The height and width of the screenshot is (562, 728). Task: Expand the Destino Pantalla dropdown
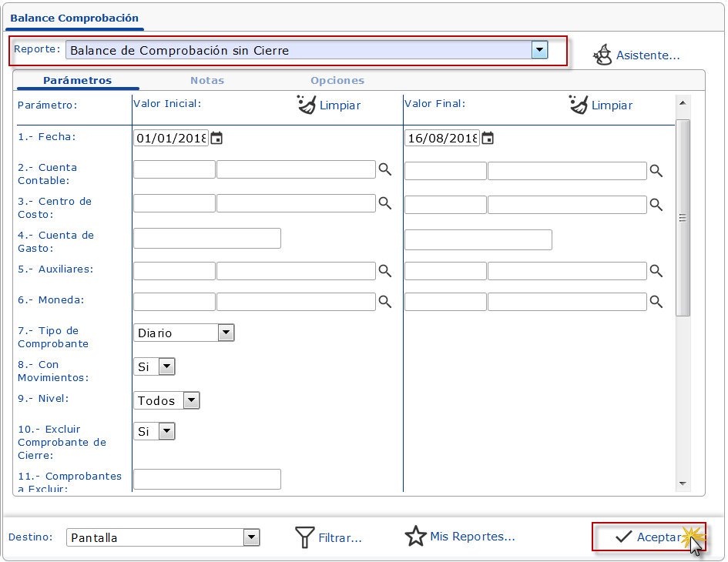click(251, 537)
